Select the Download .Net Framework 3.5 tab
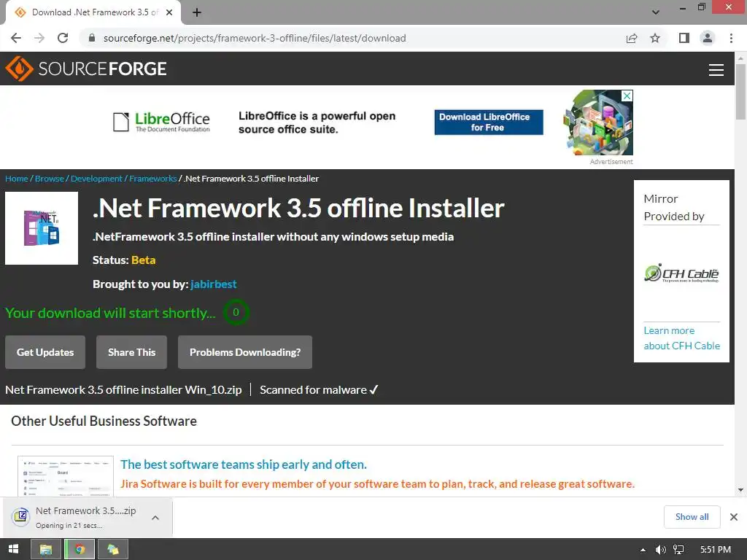Screen dimensions: 747x560 coord(94,12)
